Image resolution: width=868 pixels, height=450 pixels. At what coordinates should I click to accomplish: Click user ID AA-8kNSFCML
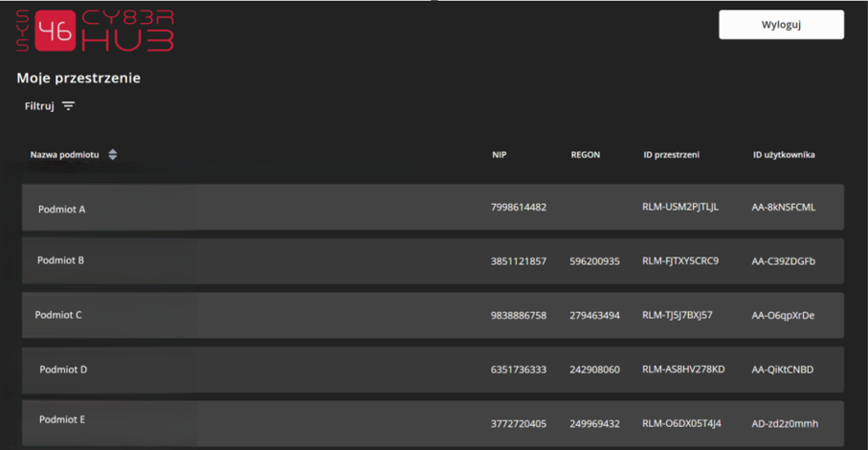point(784,207)
